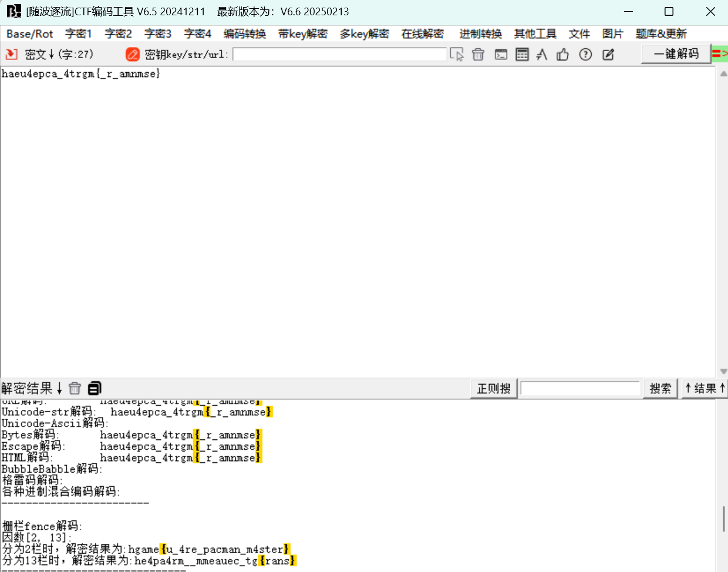Expand the 其他工具 menu
This screenshot has height=572, width=728.
[x=535, y=34]
